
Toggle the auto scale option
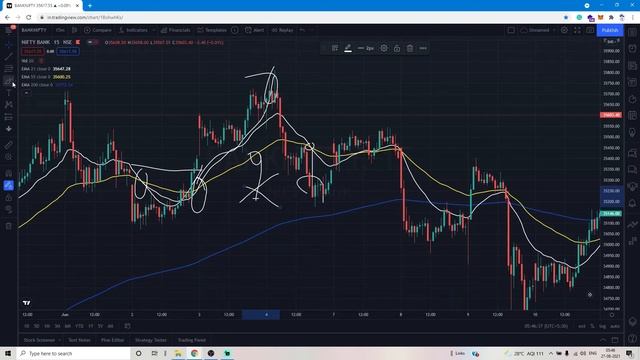[614, 326]
